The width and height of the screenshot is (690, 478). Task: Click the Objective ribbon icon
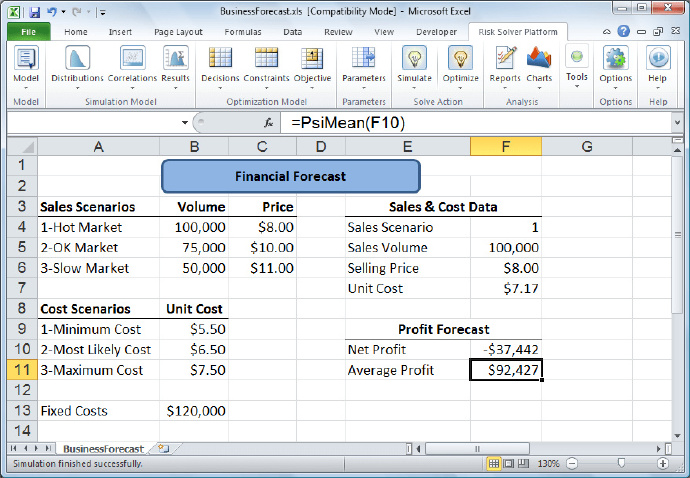pyautogui.click(x=312, y=58)
